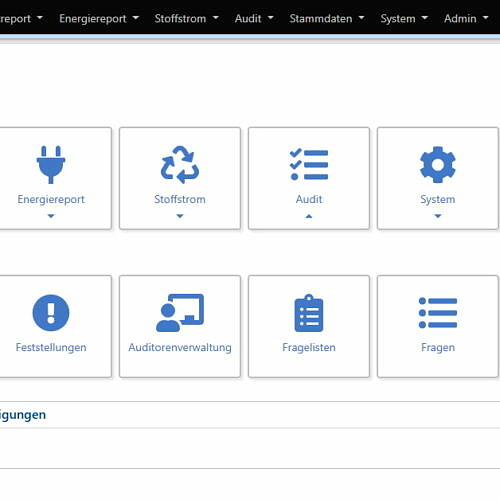500x500 pixels.
Task: Open the Audit menu in navbar
Action: pos(254,18)
